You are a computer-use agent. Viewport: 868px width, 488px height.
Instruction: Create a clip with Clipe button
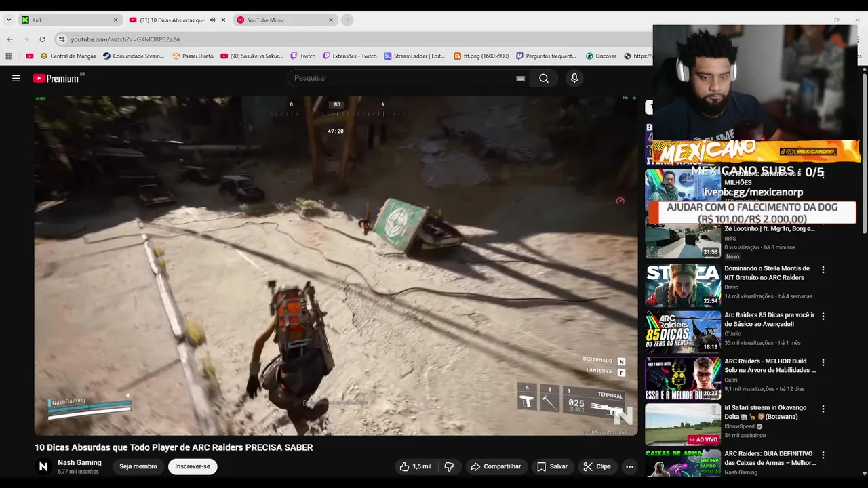597,466
